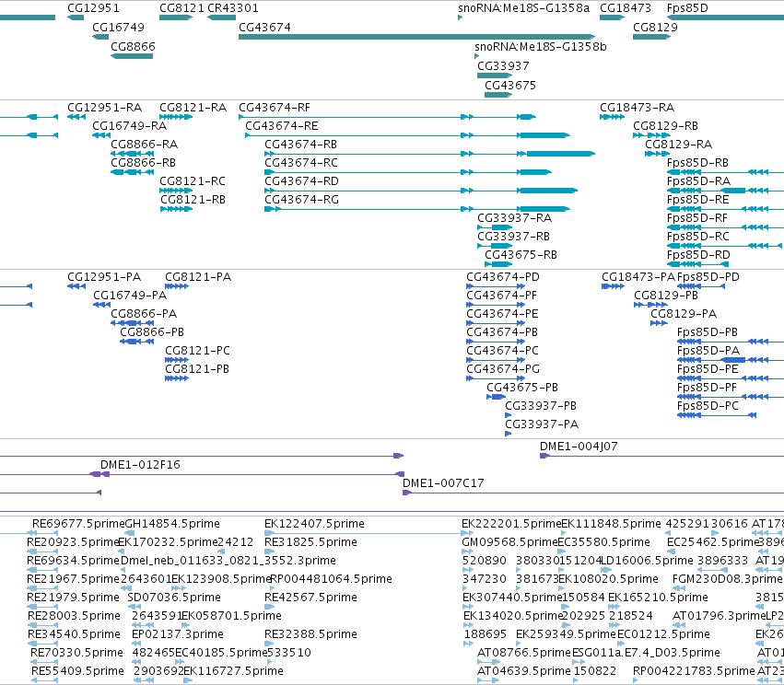The height and width of the screenshot is (685, 784).
Task: Select transcript CG8129-RA
Action: [x=678, y=145]
